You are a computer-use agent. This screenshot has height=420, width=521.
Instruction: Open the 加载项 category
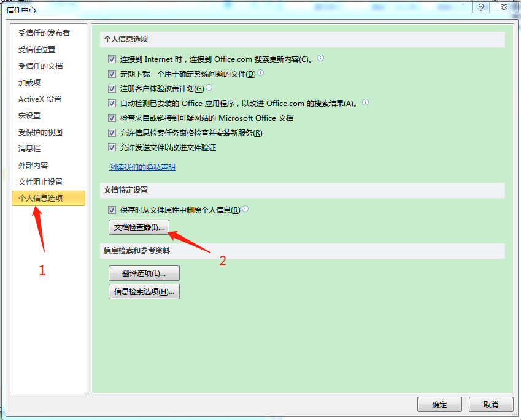tap(29, 83)
